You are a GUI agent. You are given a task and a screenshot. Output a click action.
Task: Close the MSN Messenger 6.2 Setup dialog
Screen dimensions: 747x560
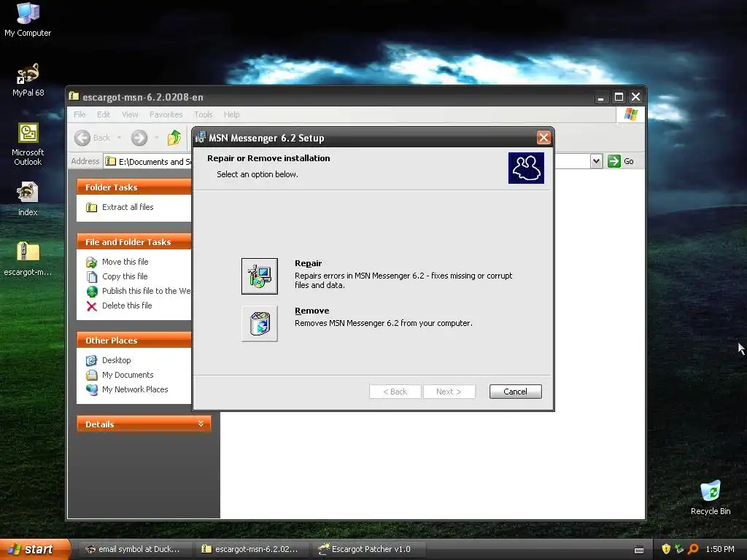point(543,138)
